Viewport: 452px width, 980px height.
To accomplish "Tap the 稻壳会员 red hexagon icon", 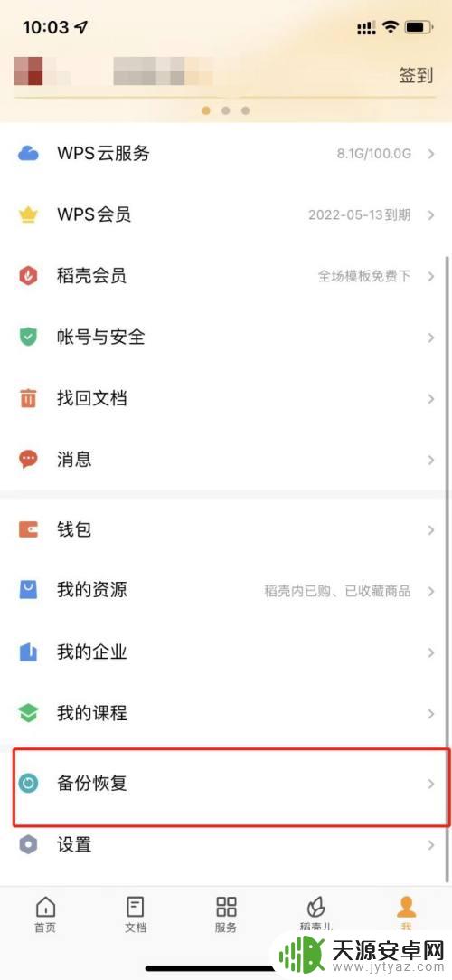I will (28, 276).
